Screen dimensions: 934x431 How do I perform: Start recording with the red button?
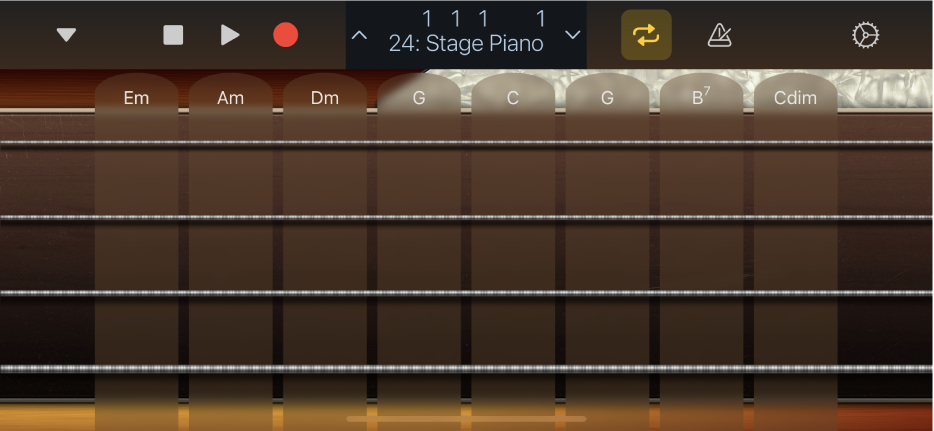(286, 35)
